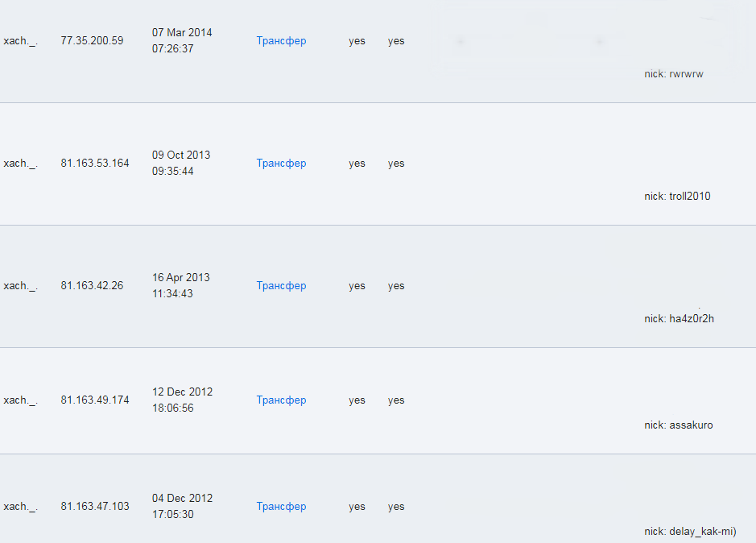Click IP address 81.163.47.103
The width and height of the screenshot is (756, 543).
point(94,507)
